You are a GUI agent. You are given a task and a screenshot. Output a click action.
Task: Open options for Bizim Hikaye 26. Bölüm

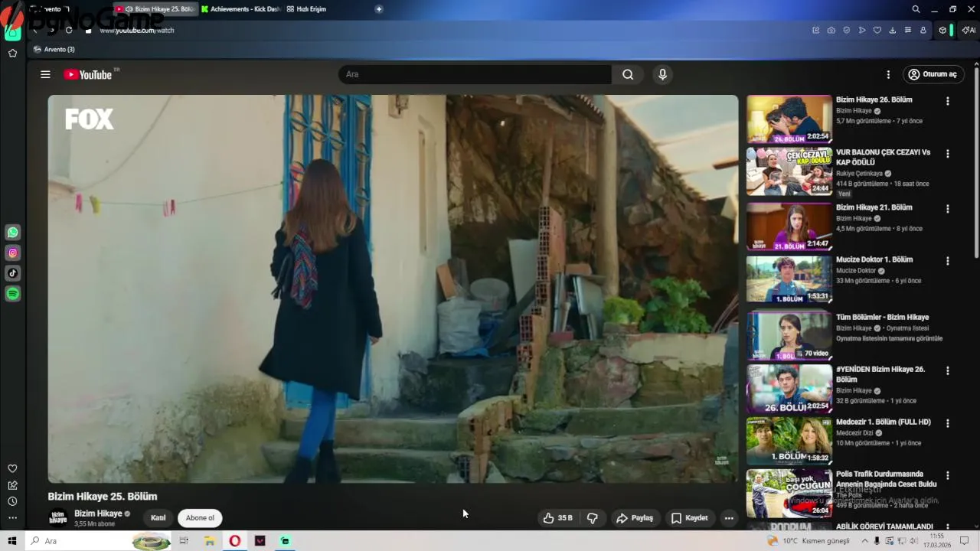pos(947,101)
